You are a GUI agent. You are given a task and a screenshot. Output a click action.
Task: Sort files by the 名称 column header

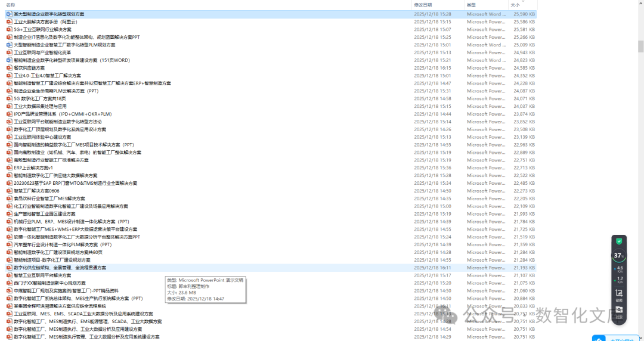[11, 5]
